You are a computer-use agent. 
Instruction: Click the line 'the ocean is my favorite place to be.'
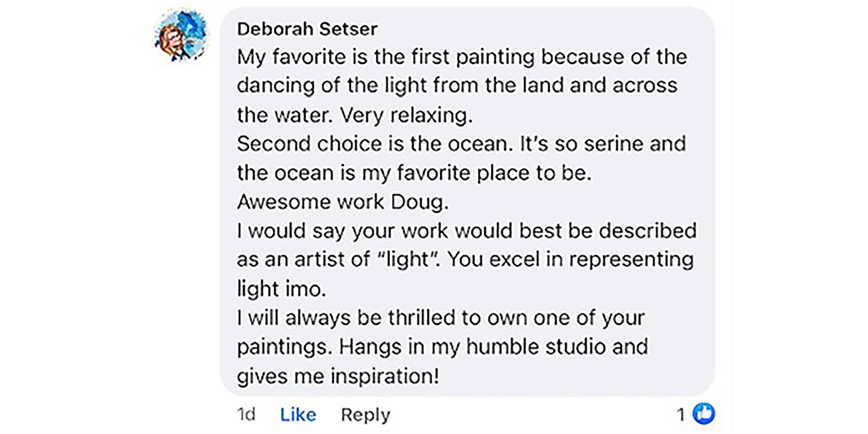[414, 173]
